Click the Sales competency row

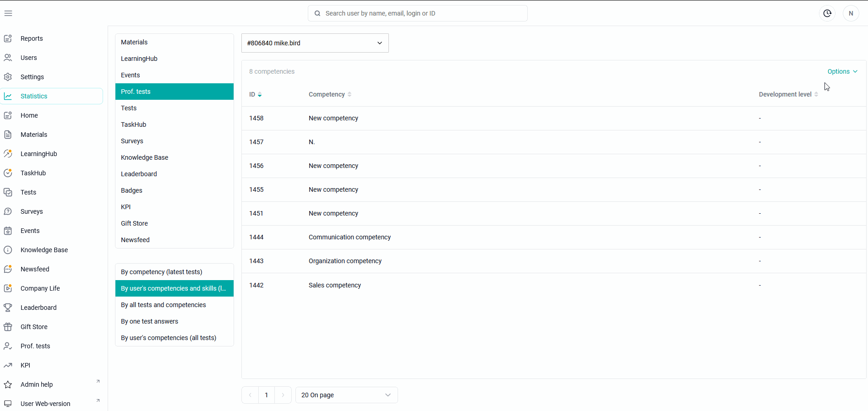tap(554, 285)
